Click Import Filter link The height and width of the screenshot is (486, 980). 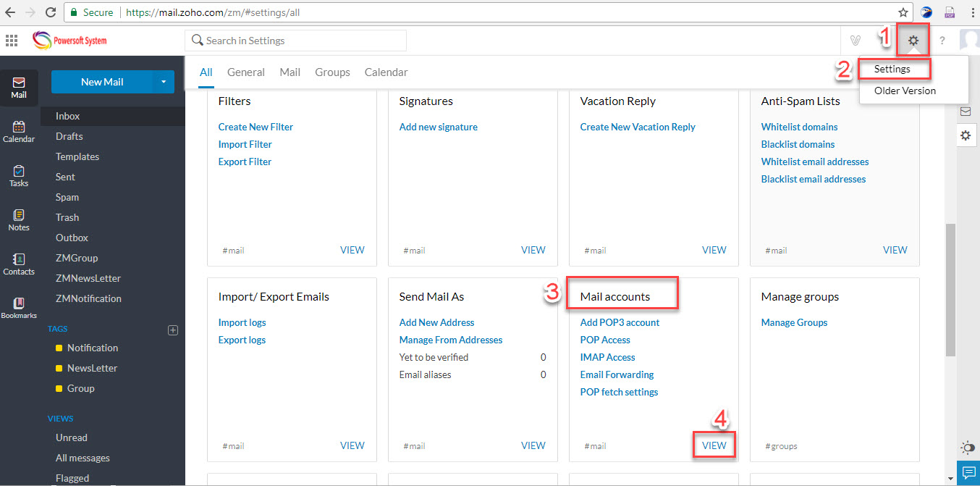coord(245,144)
